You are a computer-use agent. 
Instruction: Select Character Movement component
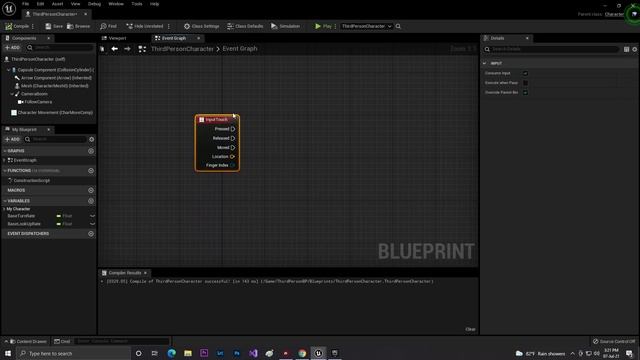(52, 112)
